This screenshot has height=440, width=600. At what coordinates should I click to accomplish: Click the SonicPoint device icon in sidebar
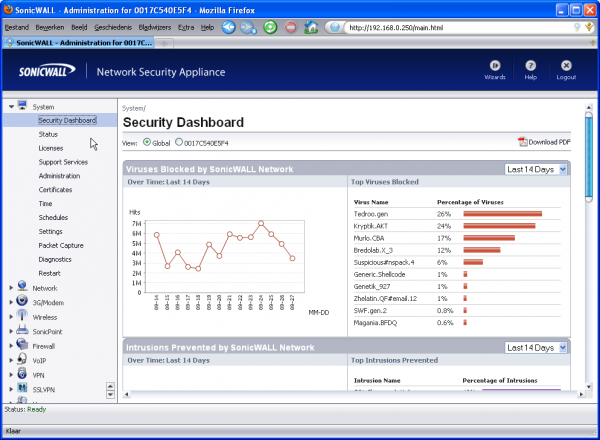click(22, 330)
